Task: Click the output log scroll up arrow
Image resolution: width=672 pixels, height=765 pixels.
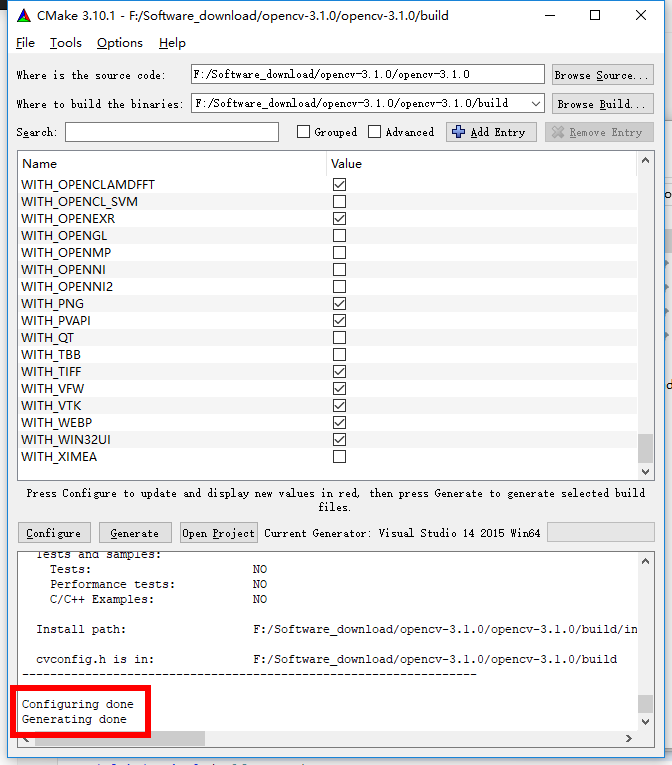Action: [645, 562]
